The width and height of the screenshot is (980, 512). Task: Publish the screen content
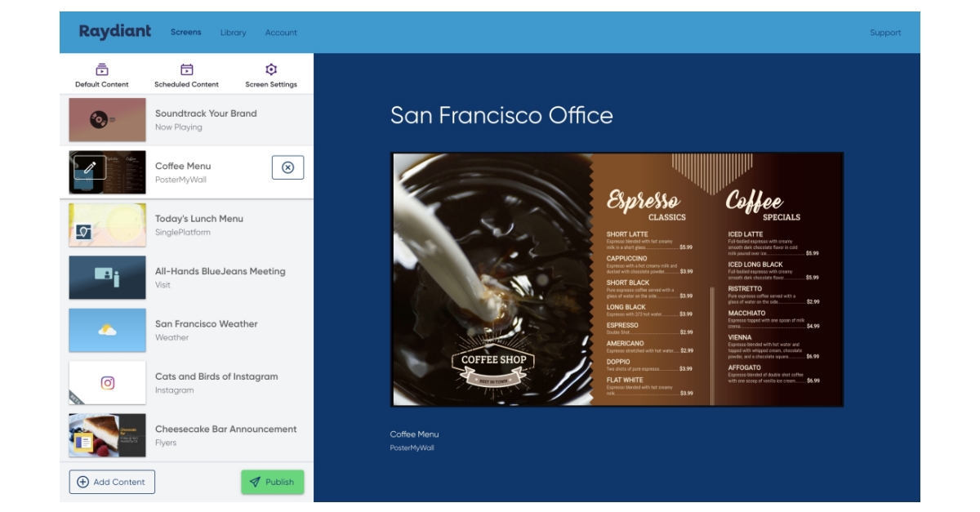click(x=273, y=482)
